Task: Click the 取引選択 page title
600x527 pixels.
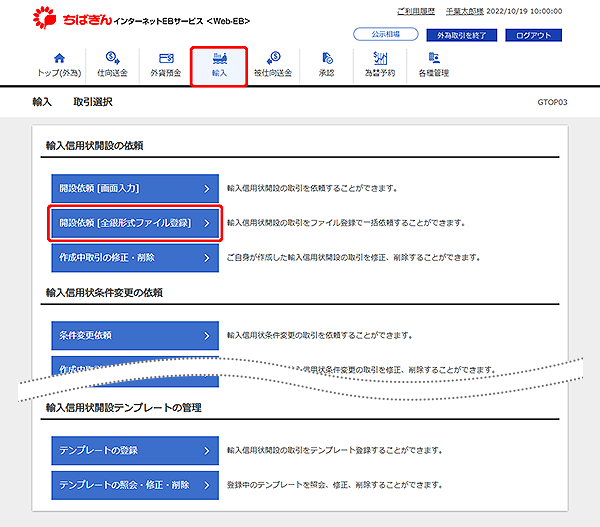Action: 93,102
